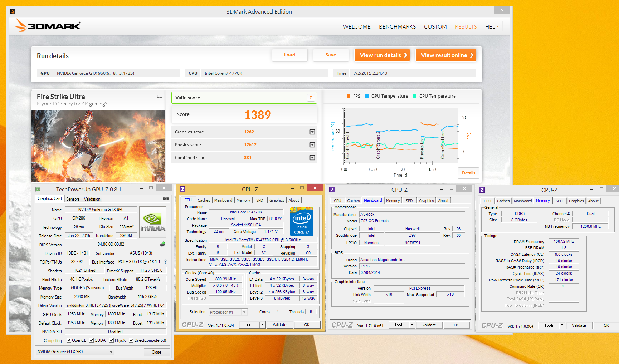Viewport: 619px width, 364px height.
Task: Click the 3DMark logo in header
Action: click(48, 25)
